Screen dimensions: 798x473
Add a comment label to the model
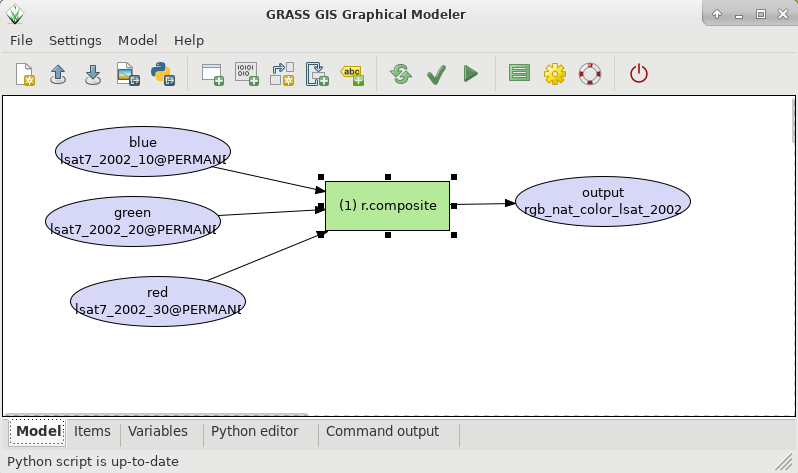352,74
